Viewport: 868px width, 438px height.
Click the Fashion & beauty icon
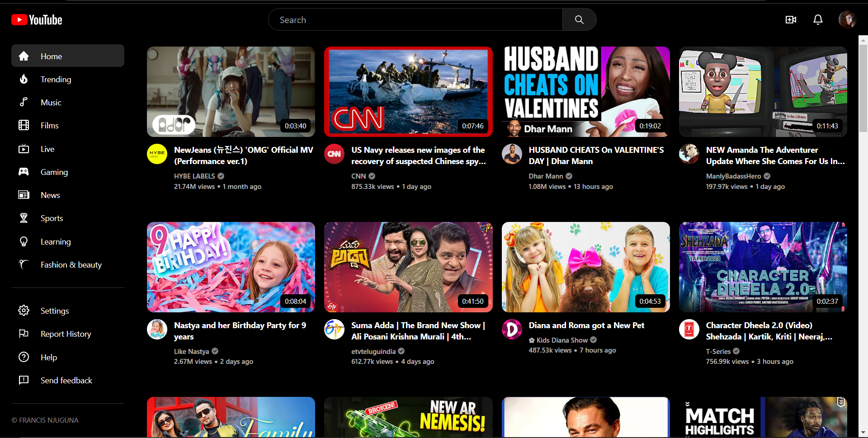24,264
